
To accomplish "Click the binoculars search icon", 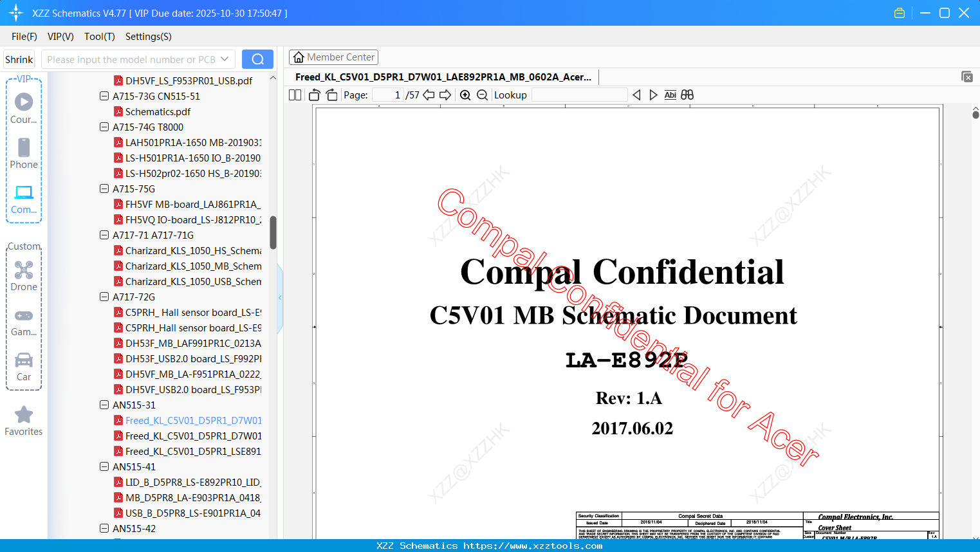I will tap(687, 95).
